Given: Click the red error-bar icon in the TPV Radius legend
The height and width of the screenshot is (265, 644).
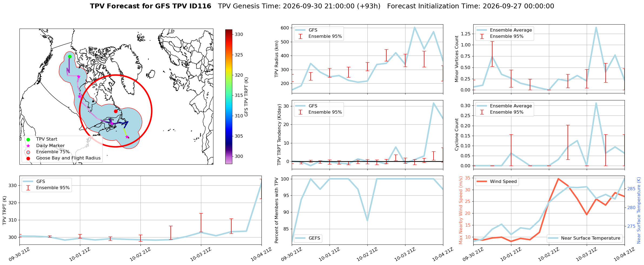Looking at the screenshot, I should tap(300, 36).
